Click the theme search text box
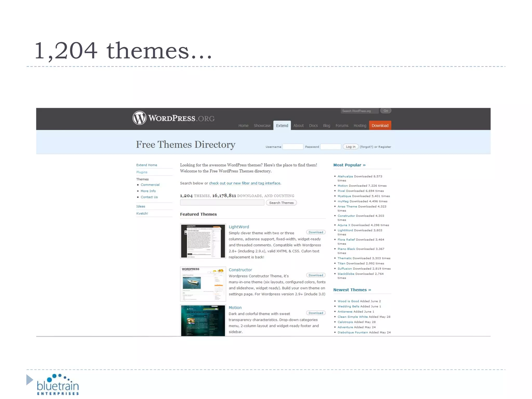532x399 pixels. pyautogui.click(x=222, y=203)
